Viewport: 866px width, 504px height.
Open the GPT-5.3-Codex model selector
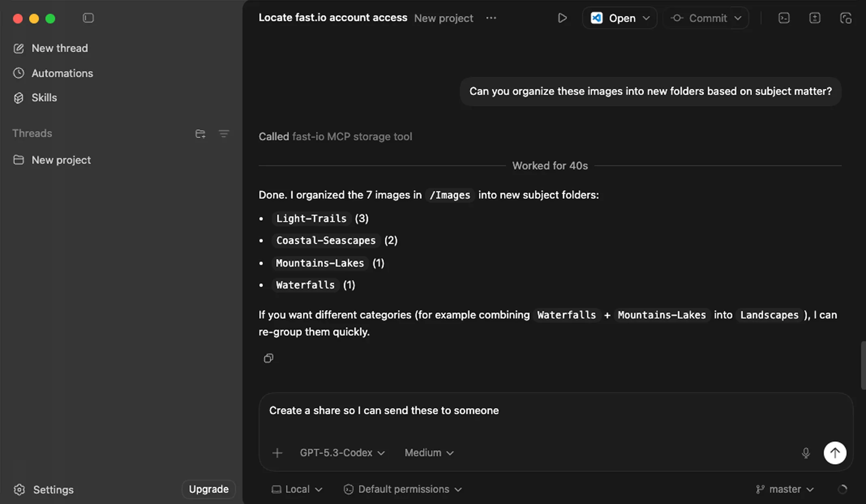(342, 453)
